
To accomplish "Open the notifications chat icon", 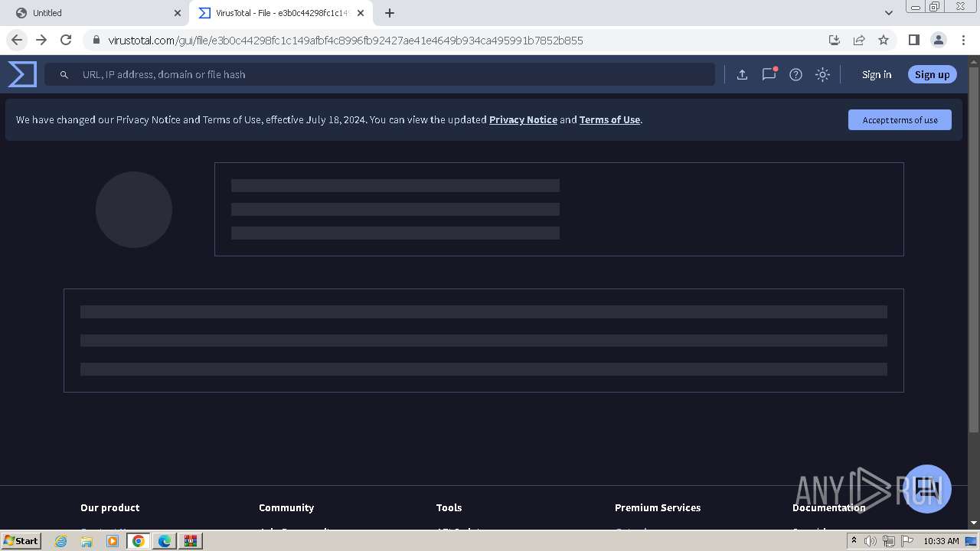I will pos(769,74).
